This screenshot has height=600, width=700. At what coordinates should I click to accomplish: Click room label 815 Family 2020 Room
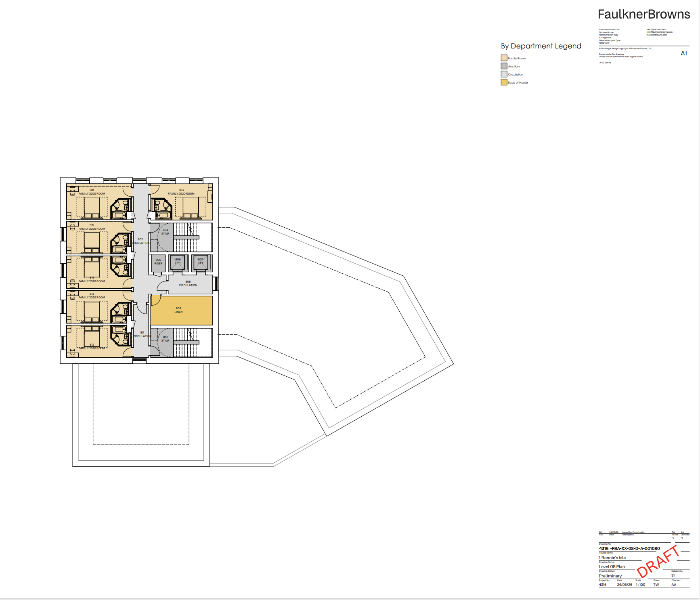[92, 227]
